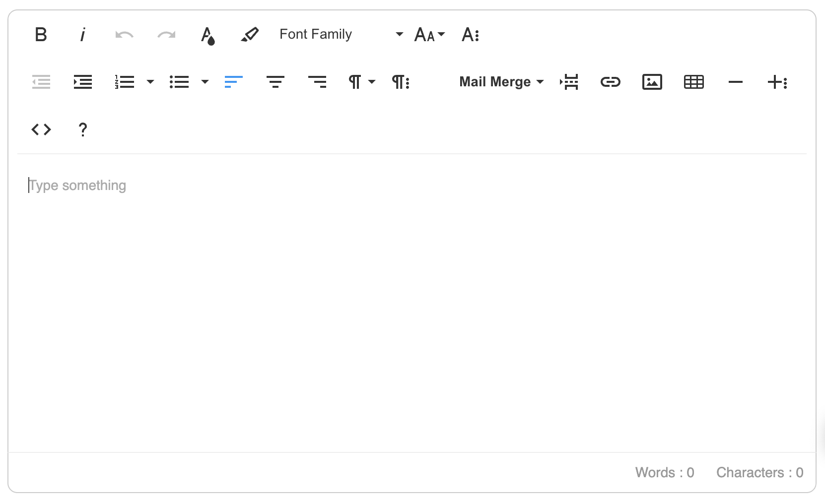The height and width of the screenshot is (504, 825).
Task: Insert a hyperlink
Action: [610, 82]
